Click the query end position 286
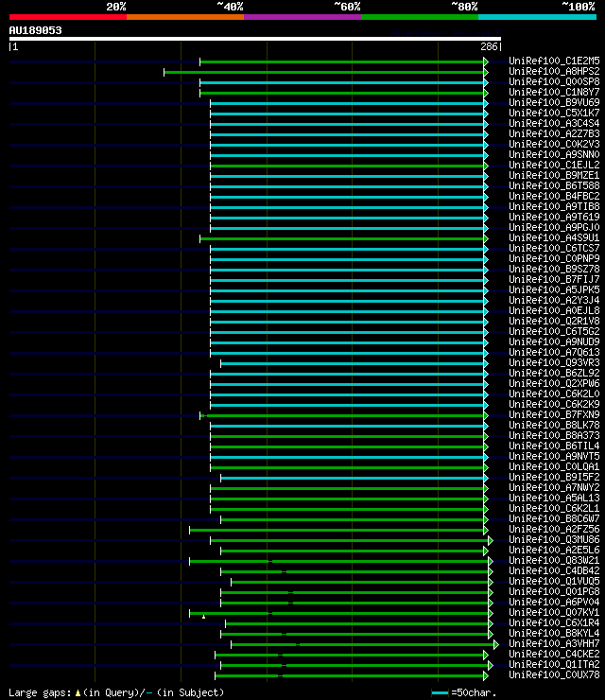 point(489,46)
